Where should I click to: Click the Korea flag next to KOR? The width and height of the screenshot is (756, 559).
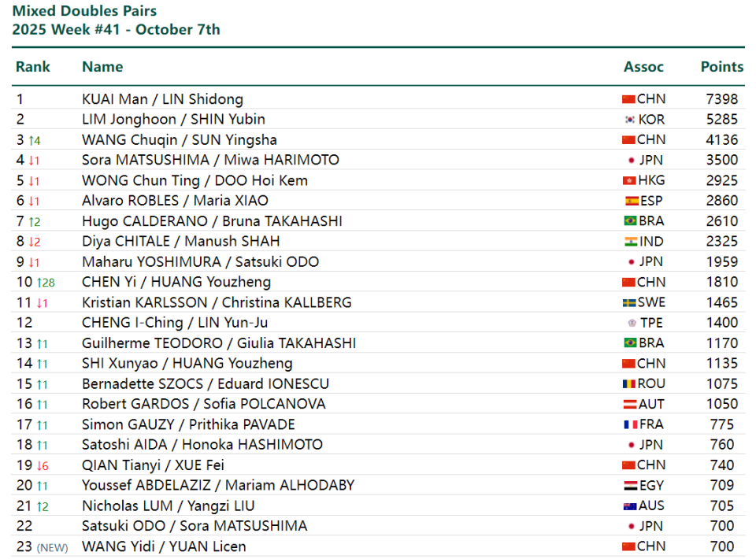(x=629, y=120)
